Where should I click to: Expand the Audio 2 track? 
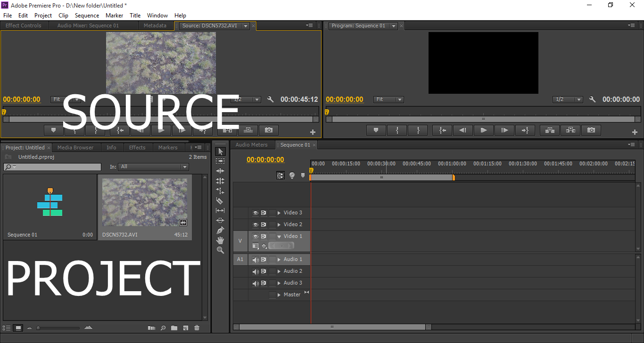click(279, 271)
